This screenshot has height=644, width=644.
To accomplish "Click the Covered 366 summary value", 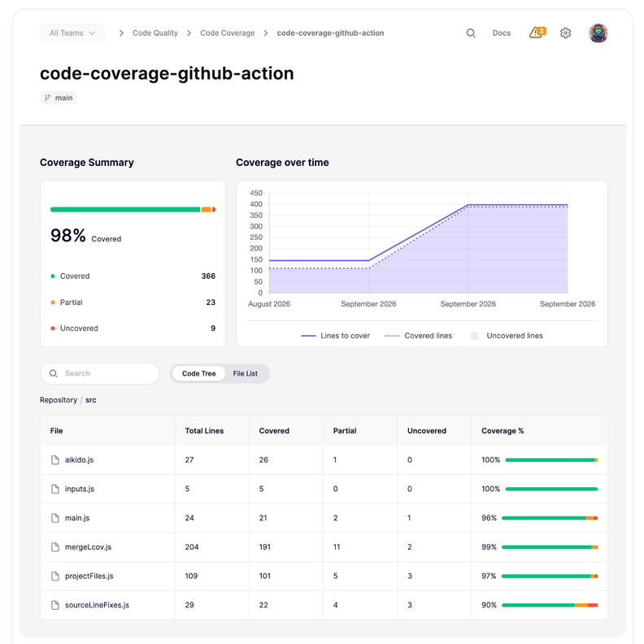I will (x=208, y=276).
